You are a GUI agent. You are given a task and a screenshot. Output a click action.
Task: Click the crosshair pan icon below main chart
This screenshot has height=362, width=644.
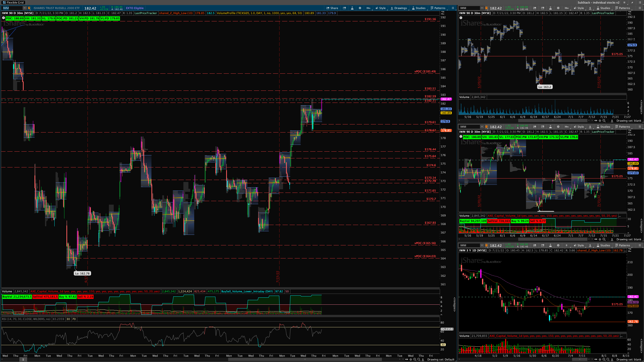411,359
